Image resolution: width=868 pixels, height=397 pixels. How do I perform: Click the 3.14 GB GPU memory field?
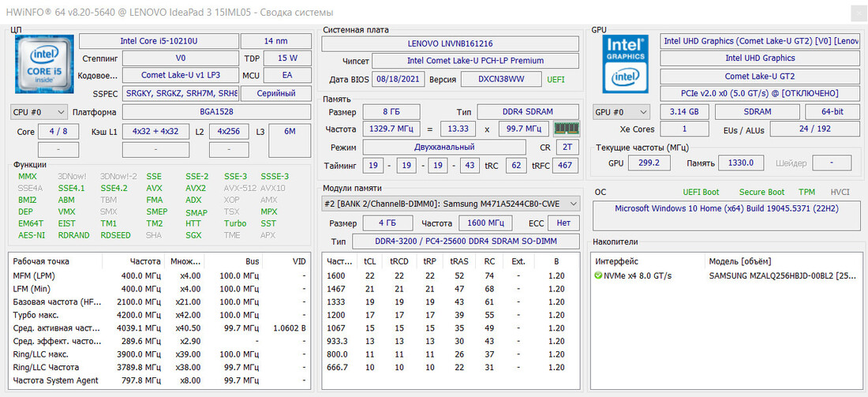click(x=684, y=112)
